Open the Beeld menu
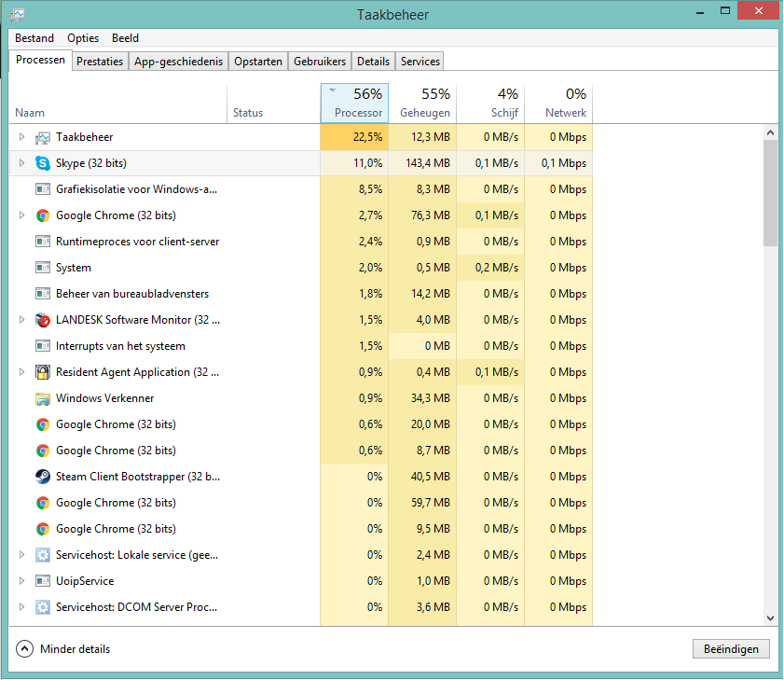The image size is (784, 680). pos(126,38)
